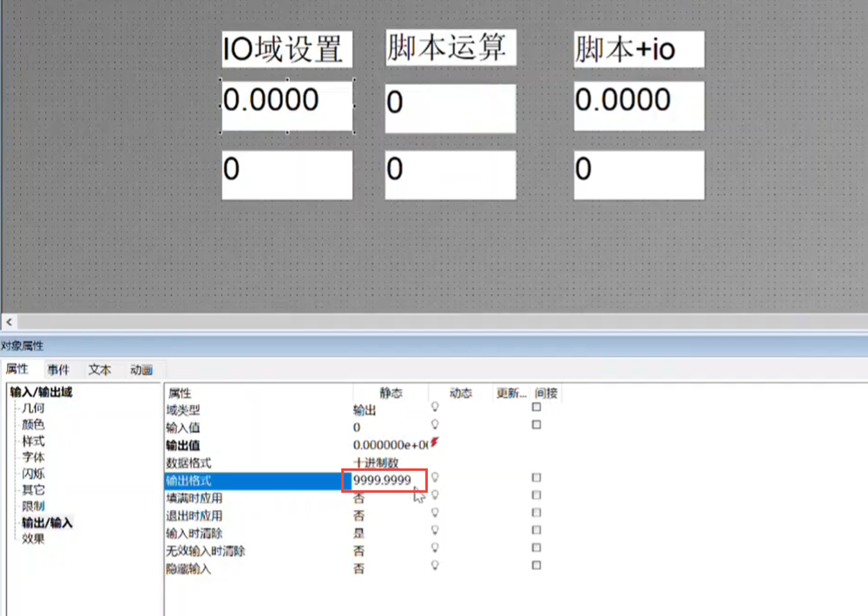868x616 pixels.
Task: Open the 颜色 property category
Action: [33, 425]
